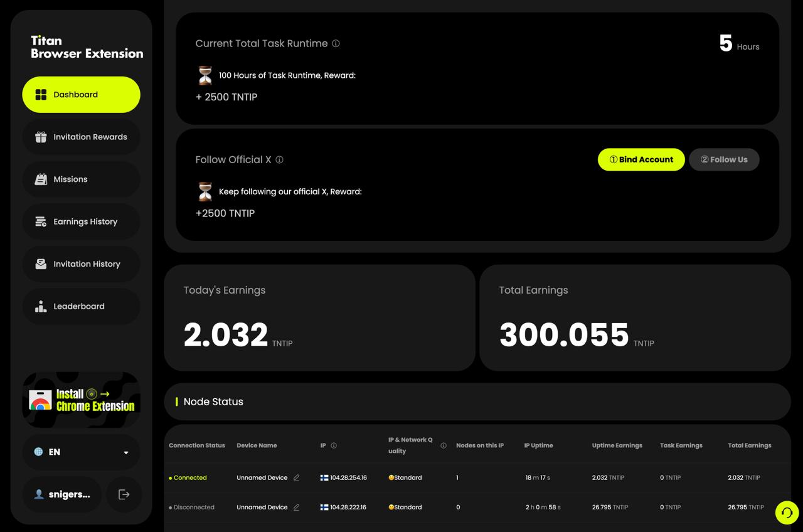Click the Follow Us button
This screenshot has height=532, width=803.
tap(724, 159)
